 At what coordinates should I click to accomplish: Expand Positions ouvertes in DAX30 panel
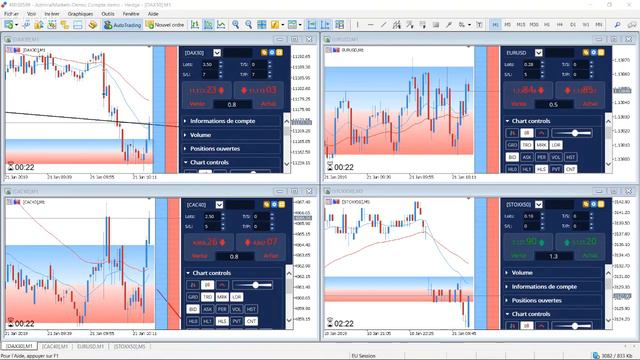(232, 149)
